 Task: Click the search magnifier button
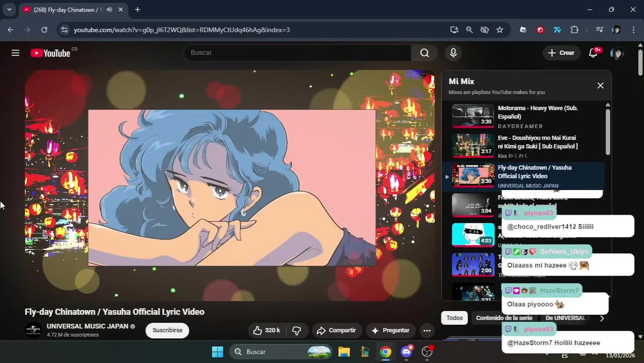point(425,53)
